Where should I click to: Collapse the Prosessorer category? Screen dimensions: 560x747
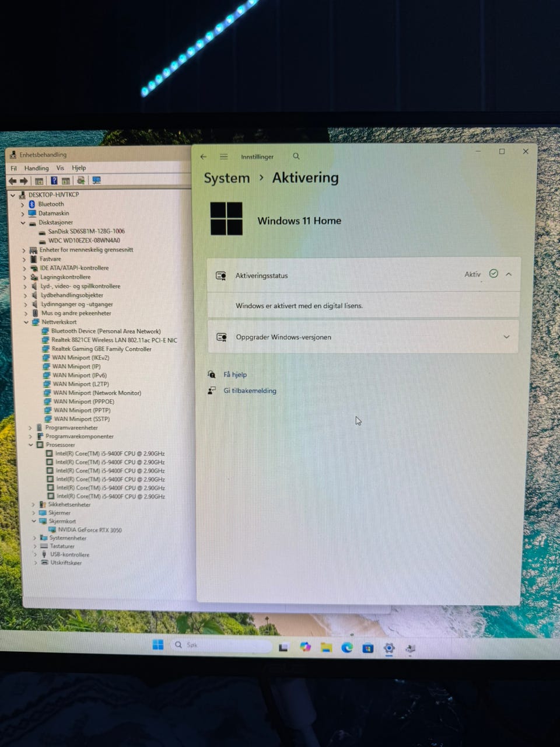(x=31, y=445)
